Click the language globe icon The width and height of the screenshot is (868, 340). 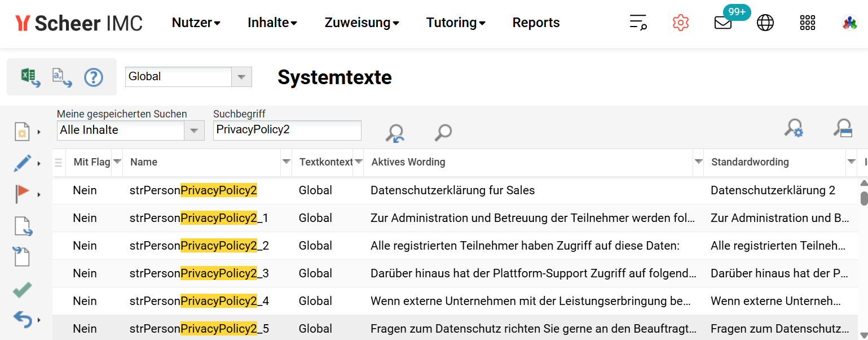click(x=765, y=23)
